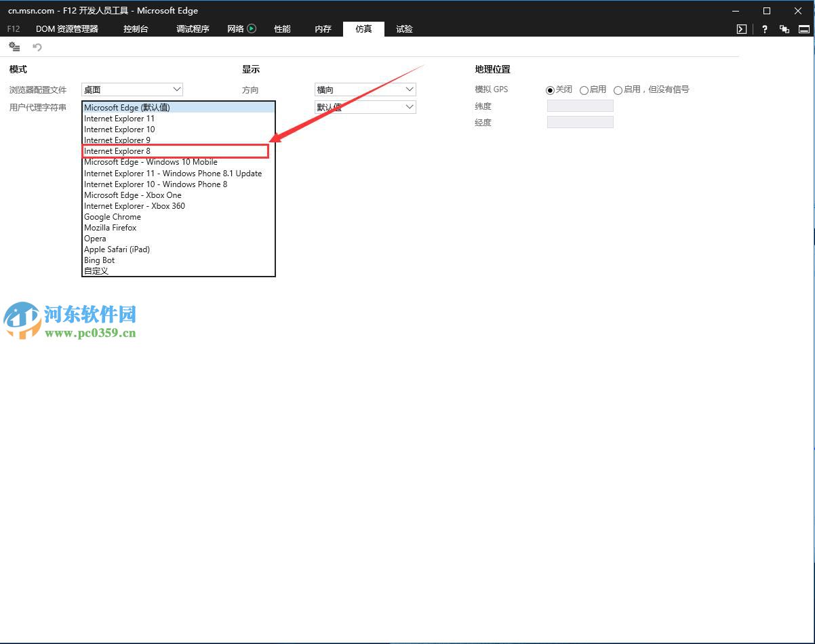
Task: Click the persist emulation settings gear icon
Action: 14,46
